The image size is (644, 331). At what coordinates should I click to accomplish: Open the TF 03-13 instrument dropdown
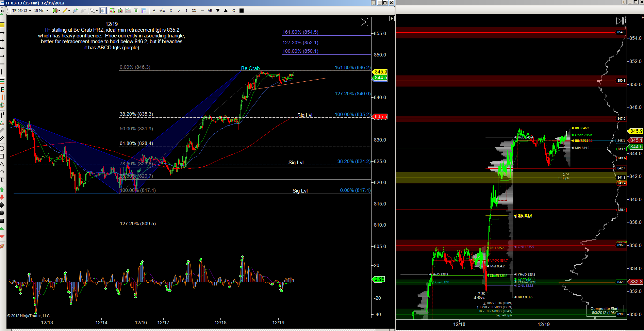tap(21, 11)
